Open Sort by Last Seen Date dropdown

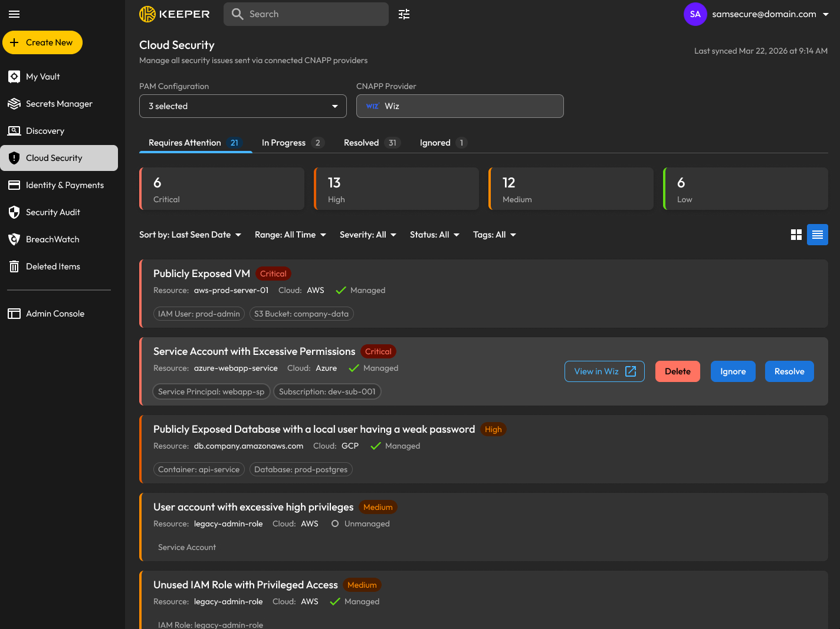pyautogui.click(x=190, y=235)
